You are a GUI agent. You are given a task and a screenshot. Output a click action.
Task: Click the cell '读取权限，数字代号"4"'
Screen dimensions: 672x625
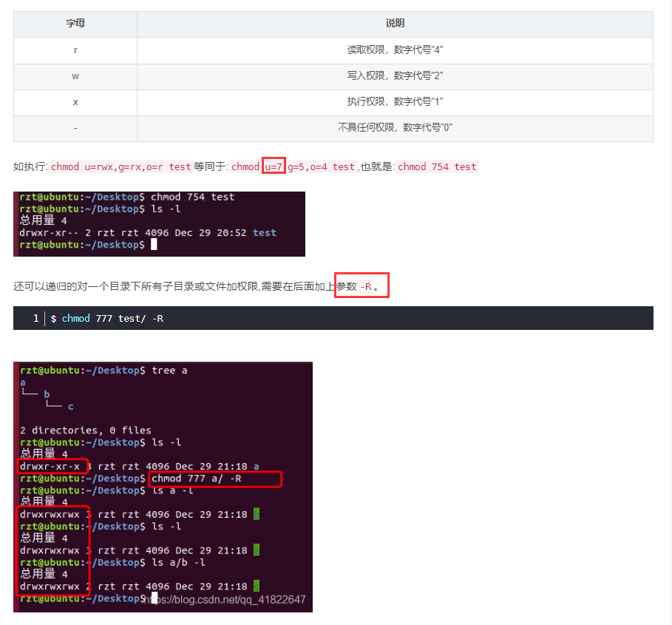(395, 50)
